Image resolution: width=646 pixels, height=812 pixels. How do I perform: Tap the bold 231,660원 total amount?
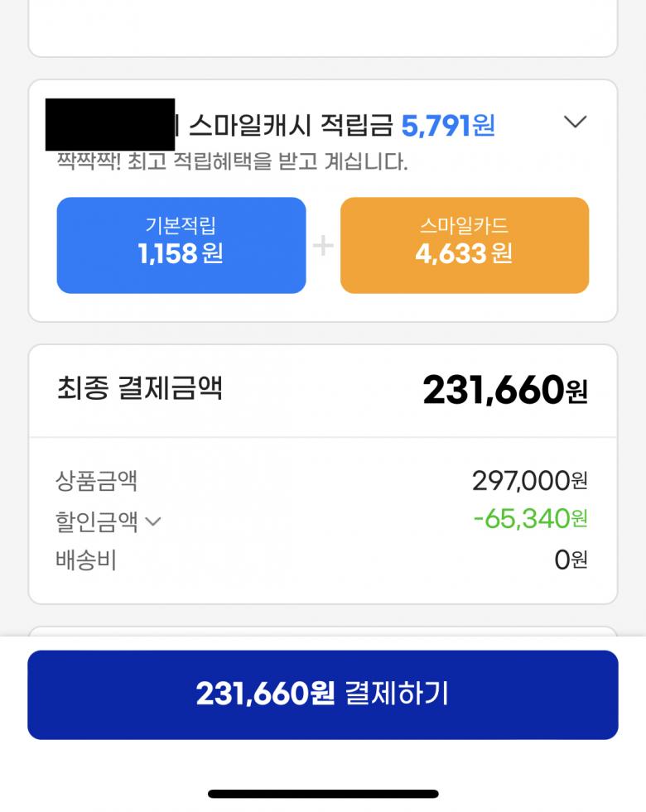pos(504,390)
